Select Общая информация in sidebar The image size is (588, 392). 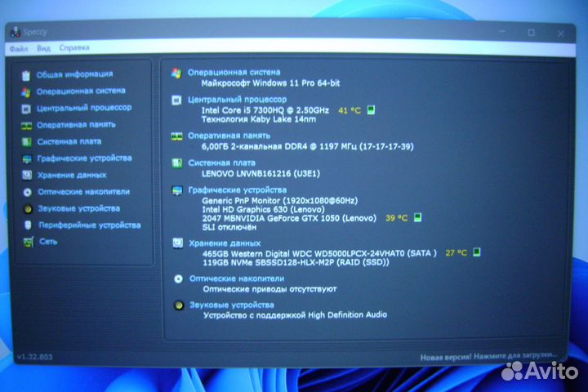pyautogui.click(x=74, y=74)
